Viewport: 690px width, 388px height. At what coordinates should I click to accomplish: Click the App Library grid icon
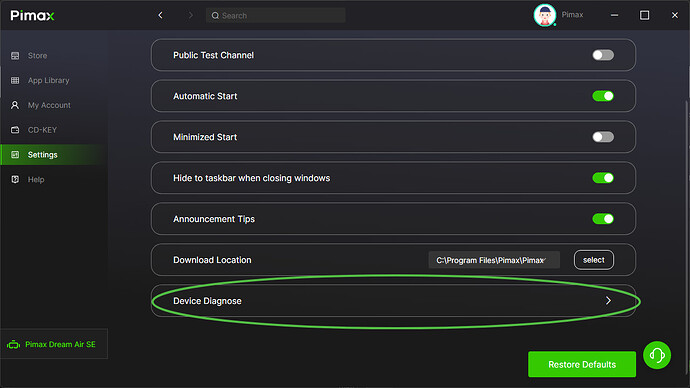click(15, 81)
